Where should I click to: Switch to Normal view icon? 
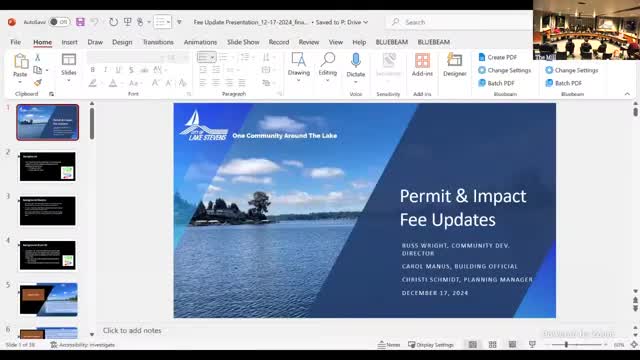473,345
